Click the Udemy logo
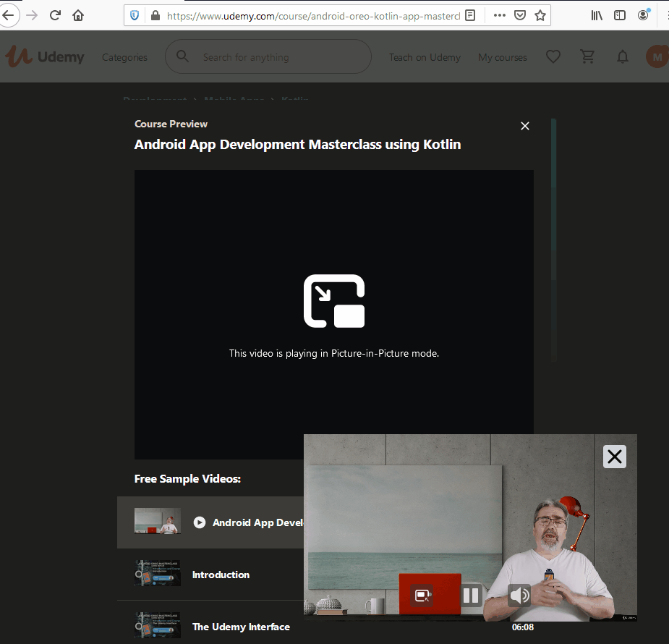 pyautogui.click(x=45, y=56)
